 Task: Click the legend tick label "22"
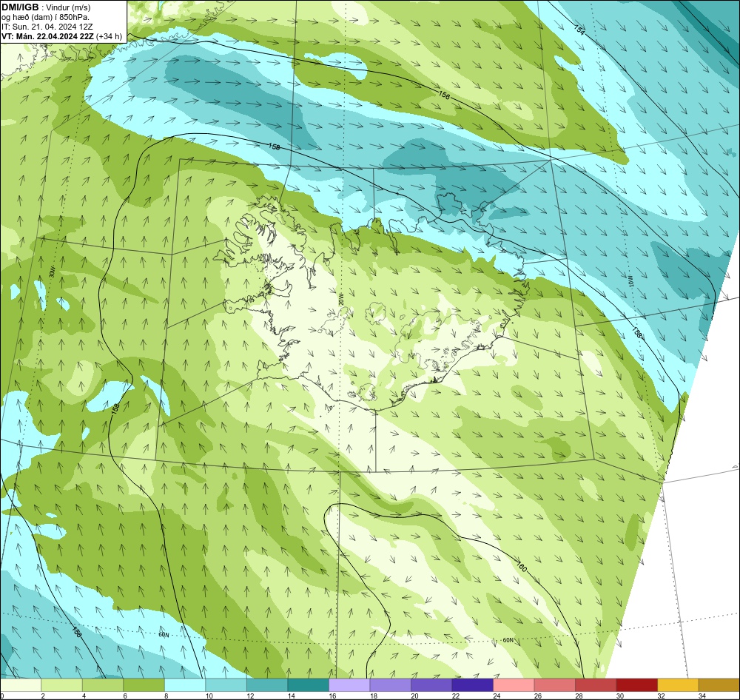tap(455, 696)
